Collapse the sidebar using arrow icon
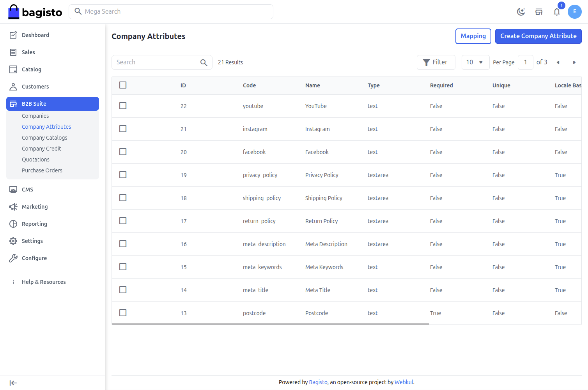This screenshot has height=390, width=588. click(x=13, y=383)
